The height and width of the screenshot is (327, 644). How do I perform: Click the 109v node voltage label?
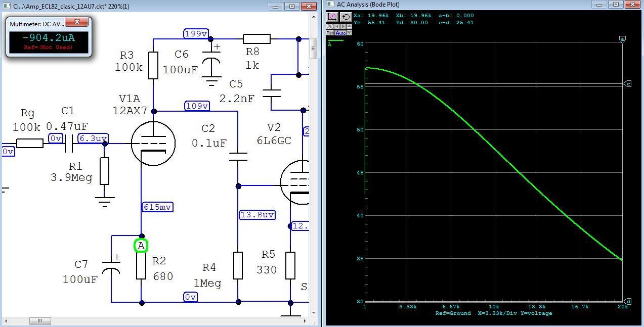click(197, 106)
